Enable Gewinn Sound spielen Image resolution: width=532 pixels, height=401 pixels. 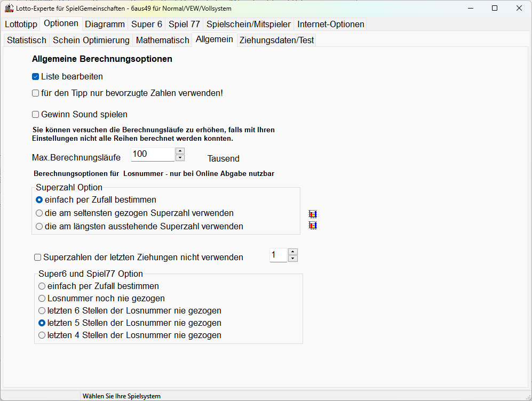[x=36, y=115]
